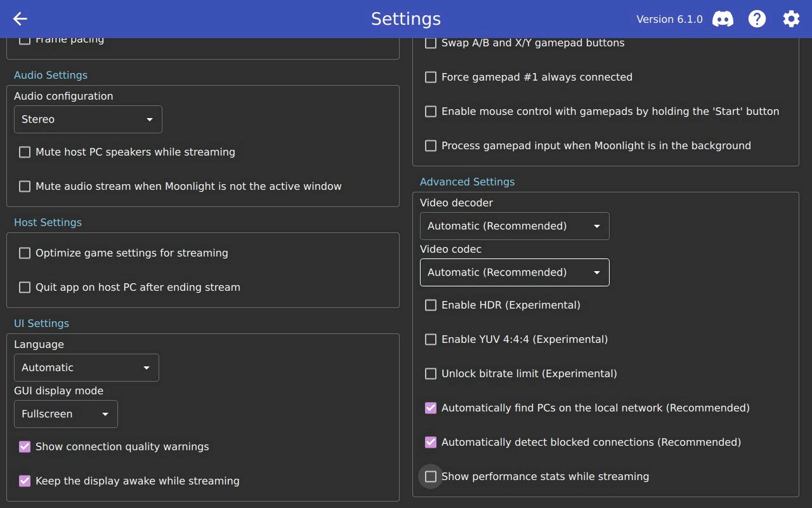Screen dimensions: 812x508
Task: Expand the Language dropdown
Action: click(86, 368)
